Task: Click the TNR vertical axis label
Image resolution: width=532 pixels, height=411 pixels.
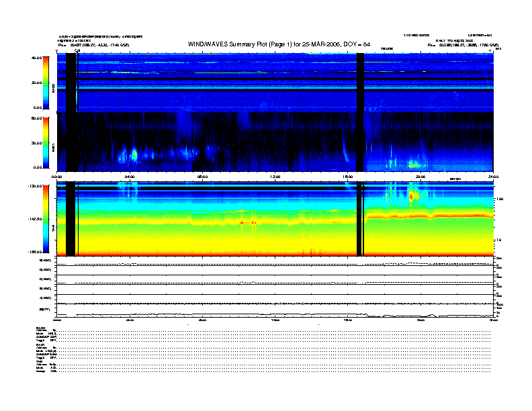Action: (x=53, y=228)
